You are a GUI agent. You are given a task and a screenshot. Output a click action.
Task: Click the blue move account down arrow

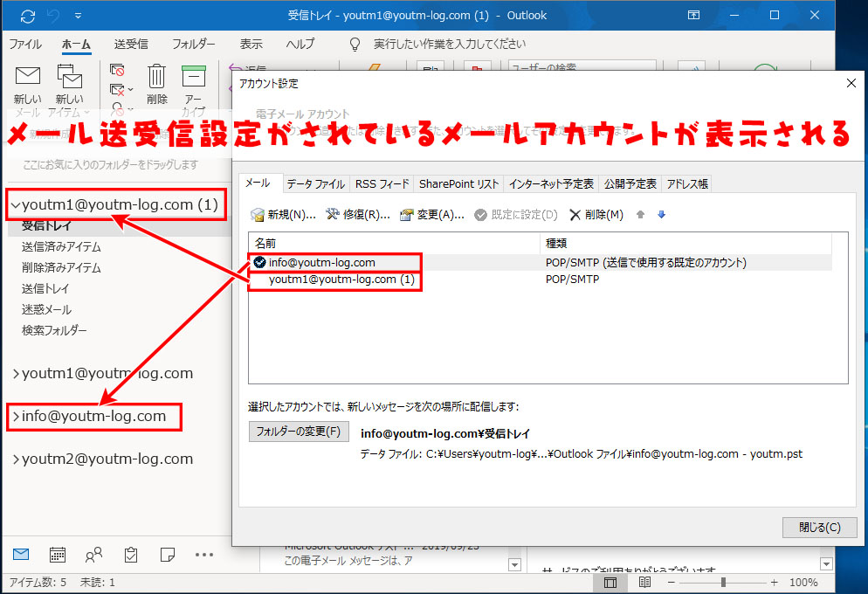coord(662,215)
